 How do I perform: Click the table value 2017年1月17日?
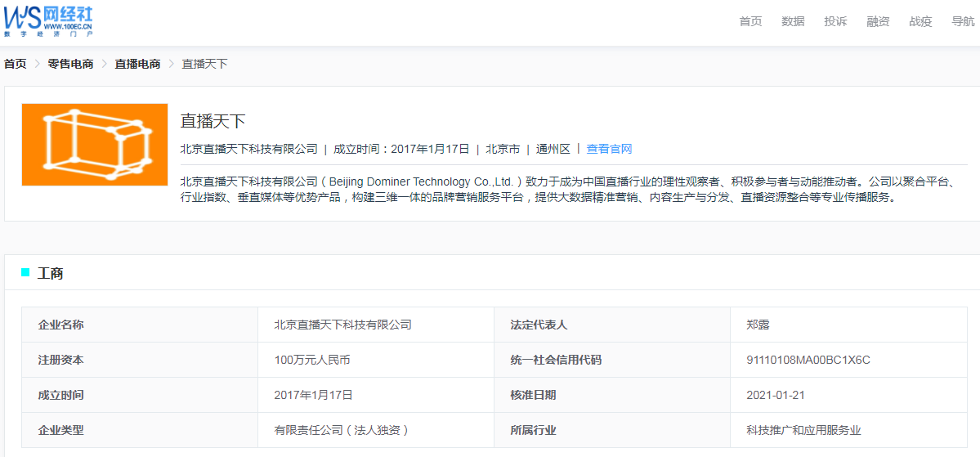[314, 395]
